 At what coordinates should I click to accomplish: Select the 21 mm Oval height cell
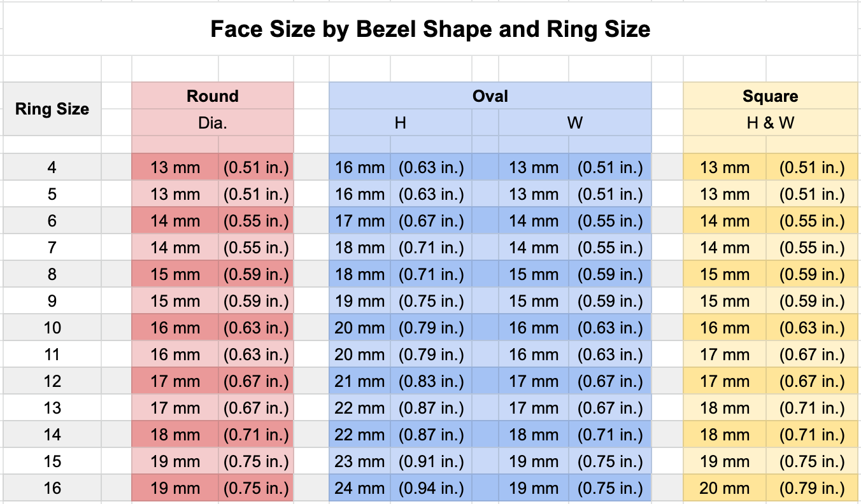tap(360, 381)
